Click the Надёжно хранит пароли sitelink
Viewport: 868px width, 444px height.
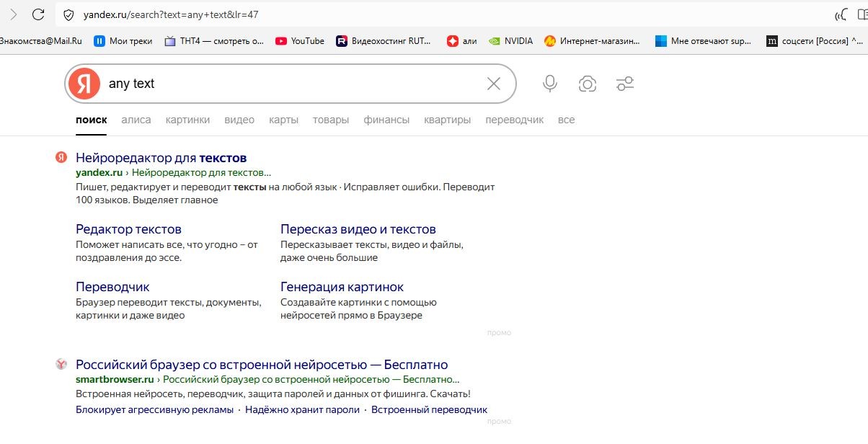point(302,409)
